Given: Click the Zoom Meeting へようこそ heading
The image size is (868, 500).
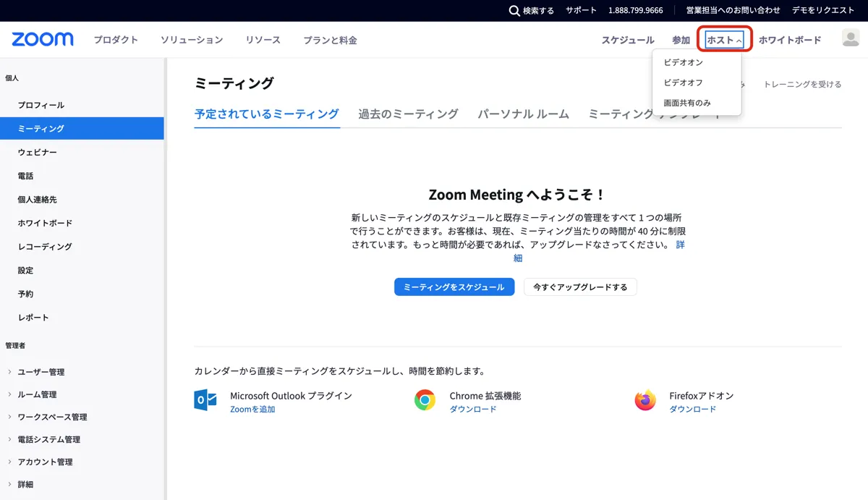Looking at the screenshot, I should 517,195.
